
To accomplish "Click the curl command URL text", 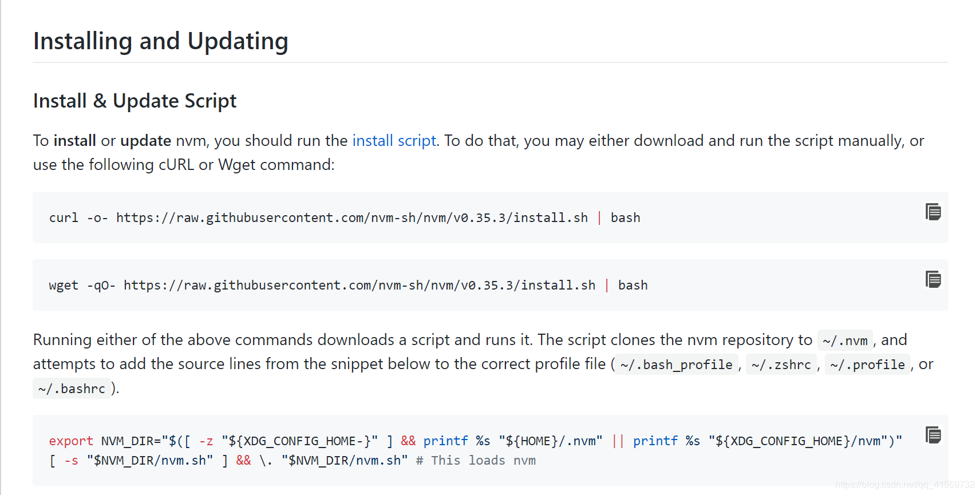I will coord(352,218).
